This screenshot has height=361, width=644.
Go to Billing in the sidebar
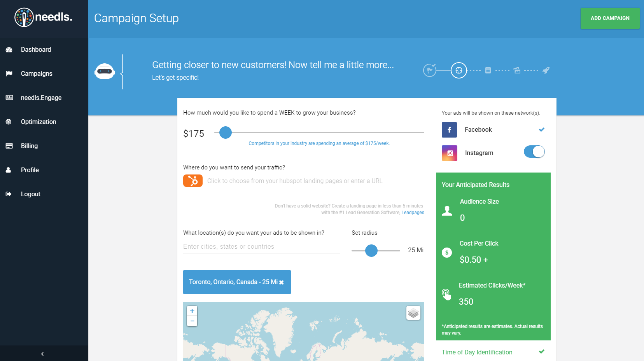(x=29, y=146)
